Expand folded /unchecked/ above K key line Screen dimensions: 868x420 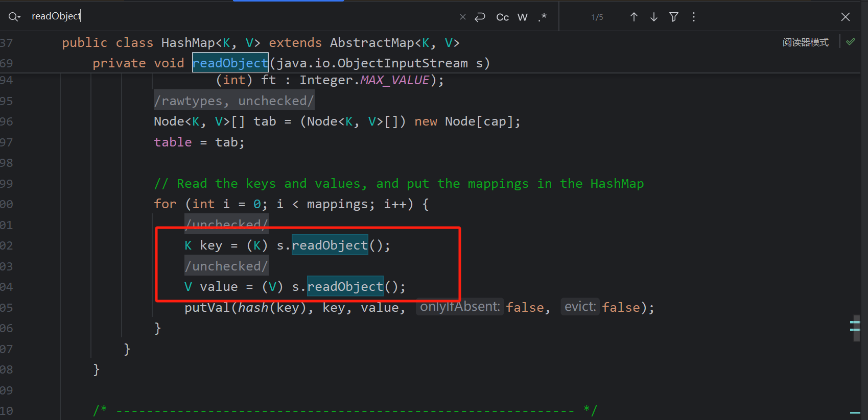click(x=226, y=224)
